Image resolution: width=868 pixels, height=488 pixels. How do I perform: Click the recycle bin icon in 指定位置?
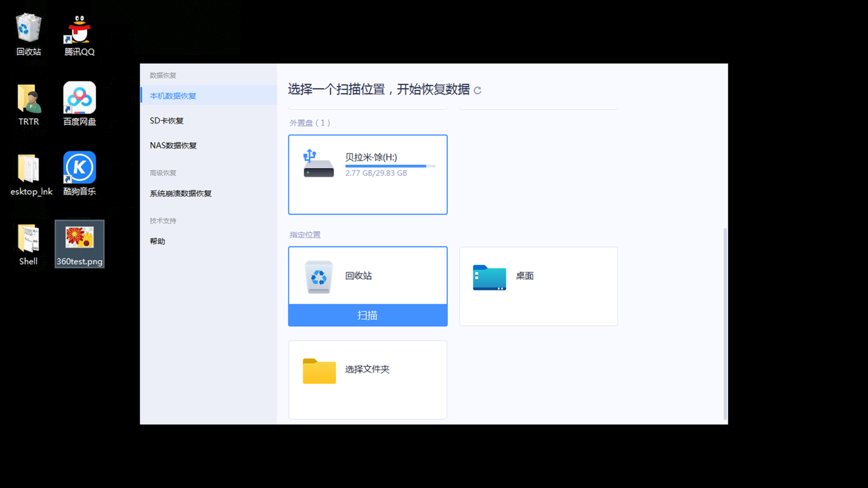[319, 277]
